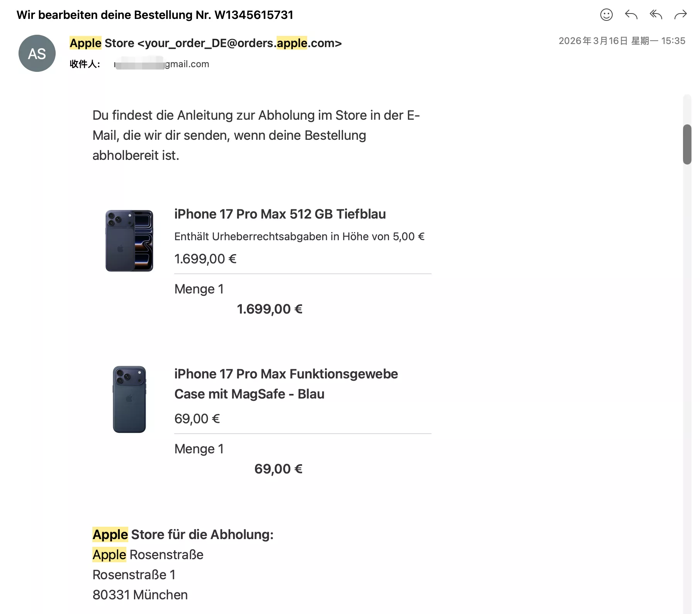Click the bold 1.699,00 € line total
Screen dimensions: 700x614
click(269, 309)
